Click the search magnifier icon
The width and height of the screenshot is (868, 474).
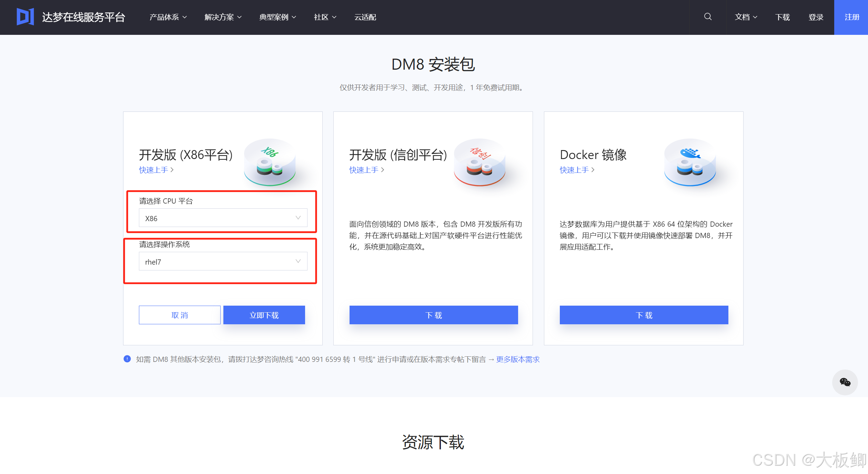point(708,17)
